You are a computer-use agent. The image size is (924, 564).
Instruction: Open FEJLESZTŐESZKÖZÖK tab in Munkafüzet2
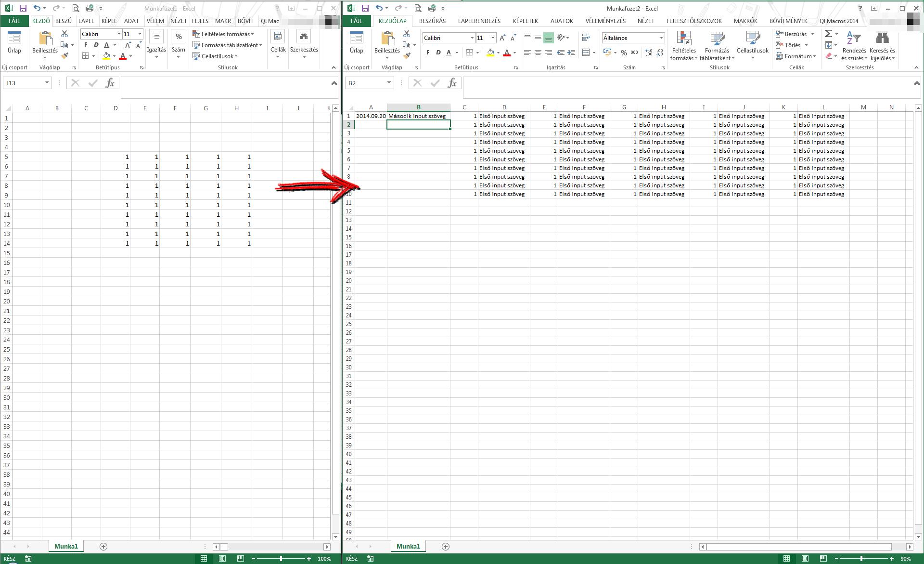click(694, 21)
